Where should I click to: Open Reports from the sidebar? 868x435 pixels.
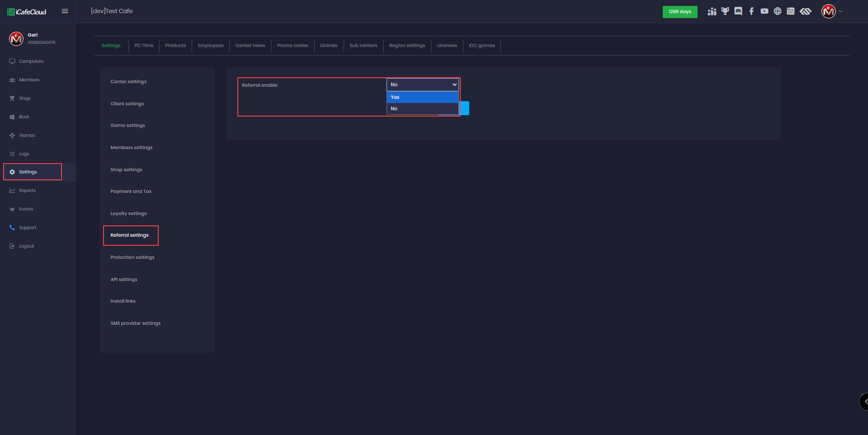[x=27, y=191]
